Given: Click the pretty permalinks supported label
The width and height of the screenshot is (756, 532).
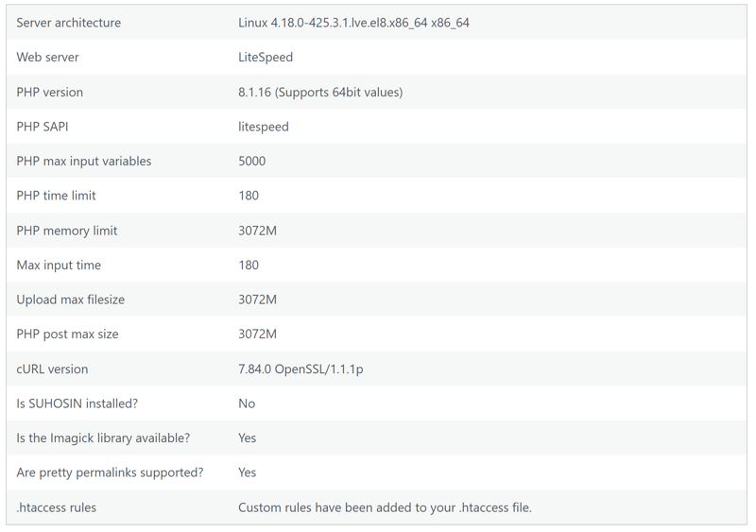Looking at the screenshot, I should pyautogui.click(x=110, y=472).
